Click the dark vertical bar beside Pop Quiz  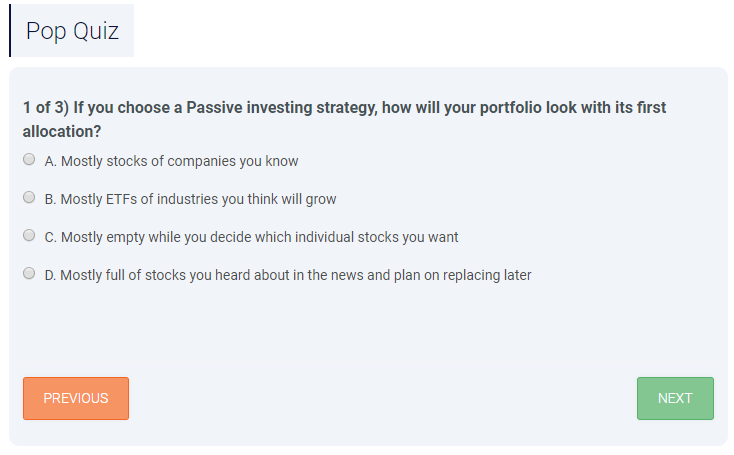(10, 30)
